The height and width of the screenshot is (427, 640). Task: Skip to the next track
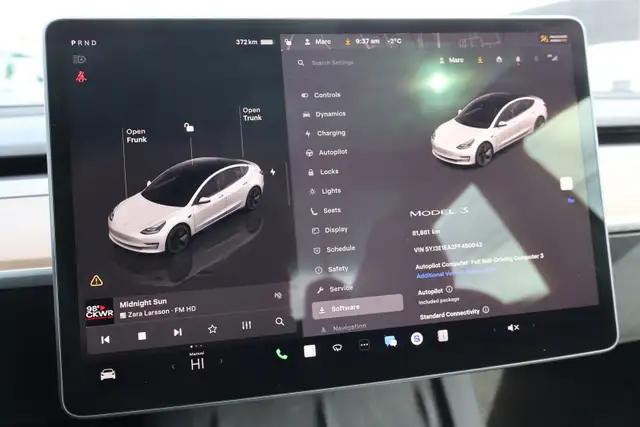click(178, 332)
